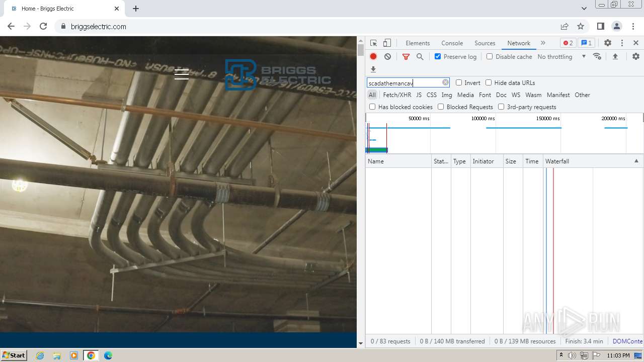This screenshot has height=362, width=644.
Task: Reload the page in Chrome
Action: [x=43, y=26]
